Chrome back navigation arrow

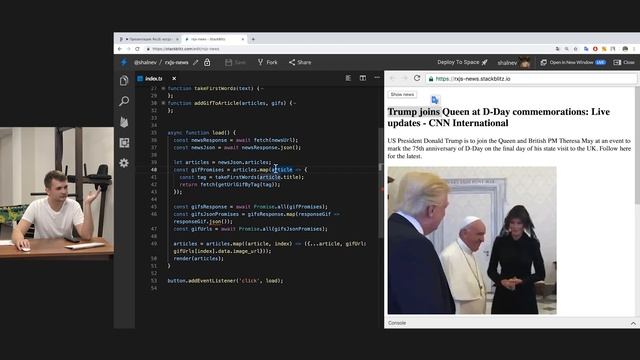[120, 49]
